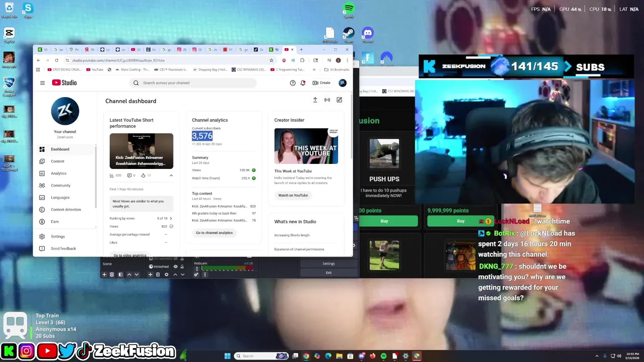Select Dashboard in the Studio sidebar
The height and width of the screenshot is (362, 644).
65,149
